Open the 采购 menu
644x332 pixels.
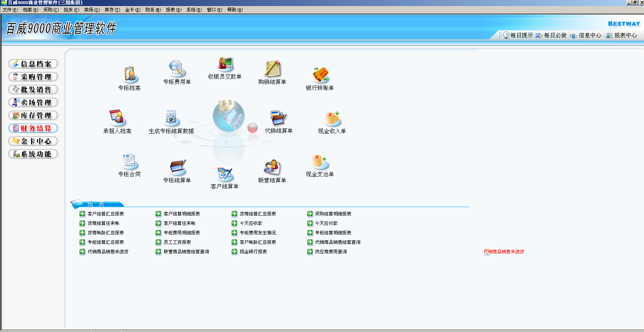click(x=51, y=10)
